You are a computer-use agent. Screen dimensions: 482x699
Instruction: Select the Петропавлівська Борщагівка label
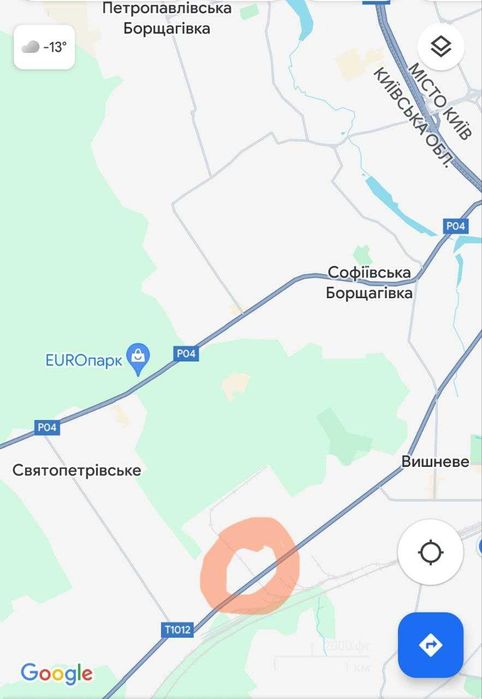click(167, 18)
